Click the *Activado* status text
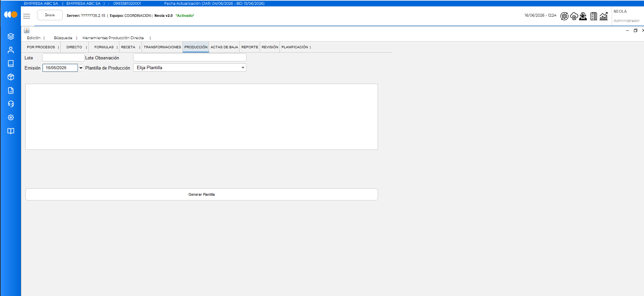The image size is (644, 296). 185,16
